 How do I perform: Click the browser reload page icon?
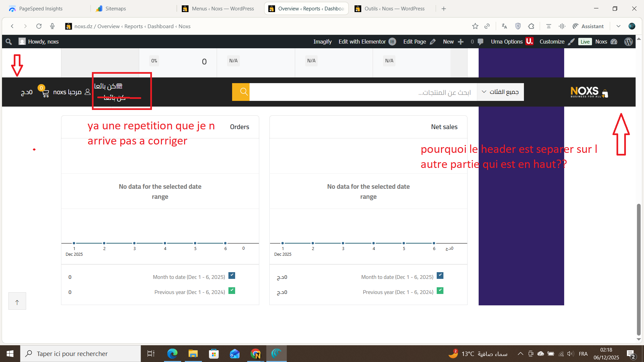[39, 26]
